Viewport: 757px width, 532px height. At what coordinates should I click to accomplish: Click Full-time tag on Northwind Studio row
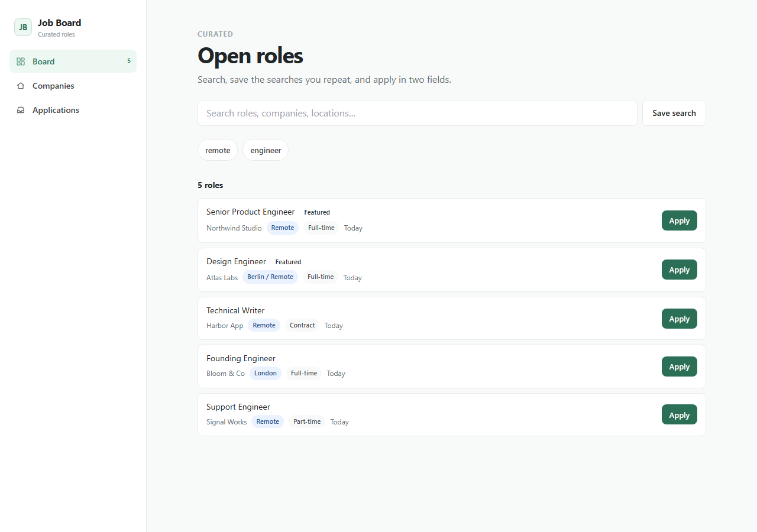(321, 228)
